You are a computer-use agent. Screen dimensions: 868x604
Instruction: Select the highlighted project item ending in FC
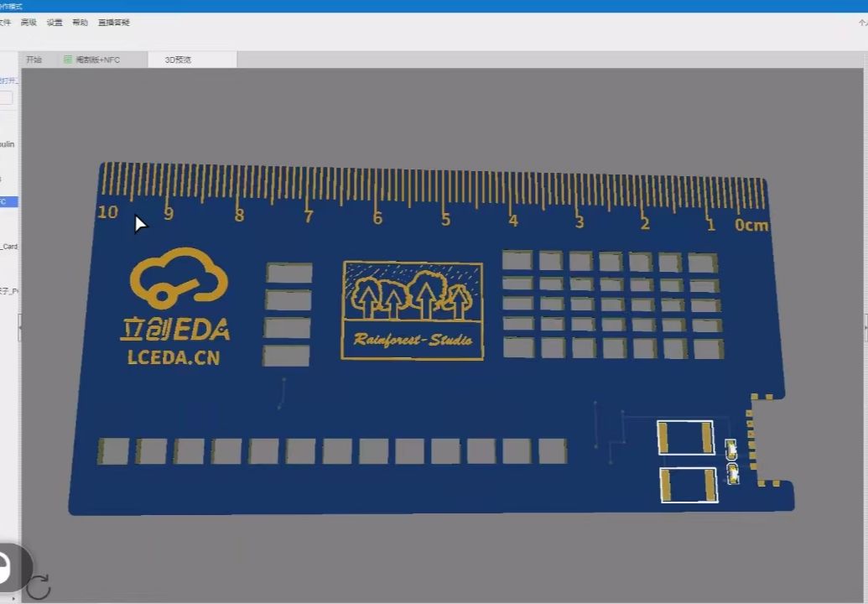(8, 201)
